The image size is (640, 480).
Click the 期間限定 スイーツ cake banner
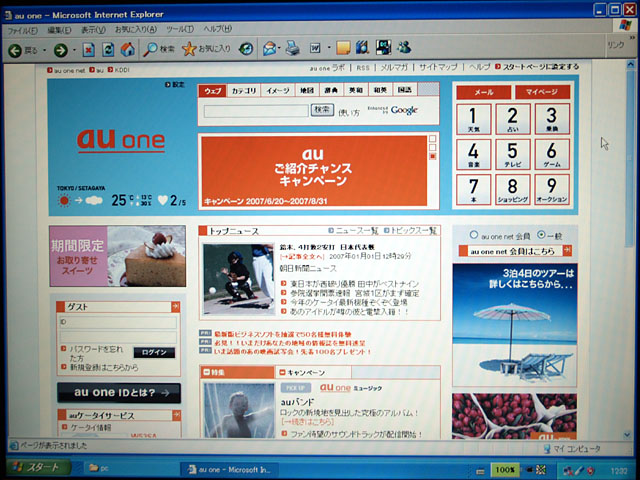[x=118, y=256]
